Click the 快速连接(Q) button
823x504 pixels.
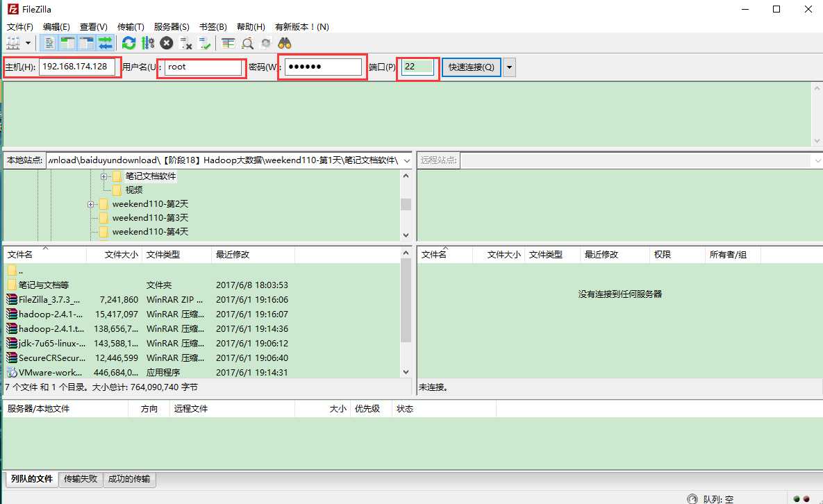[472, 67]
